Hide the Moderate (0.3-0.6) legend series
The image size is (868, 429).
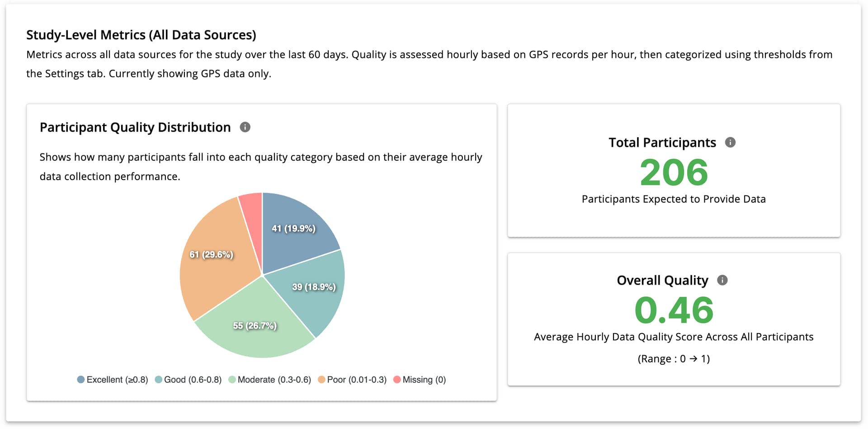click(274, 380)
